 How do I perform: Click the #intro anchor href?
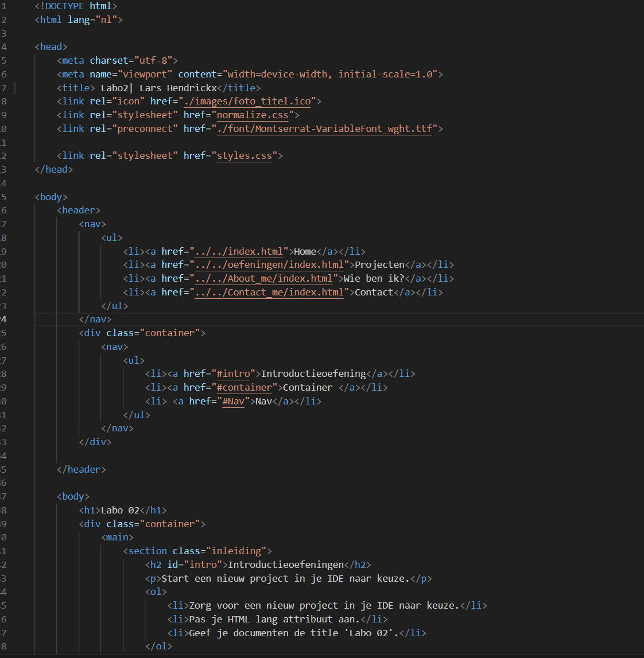tap(233, 374)
